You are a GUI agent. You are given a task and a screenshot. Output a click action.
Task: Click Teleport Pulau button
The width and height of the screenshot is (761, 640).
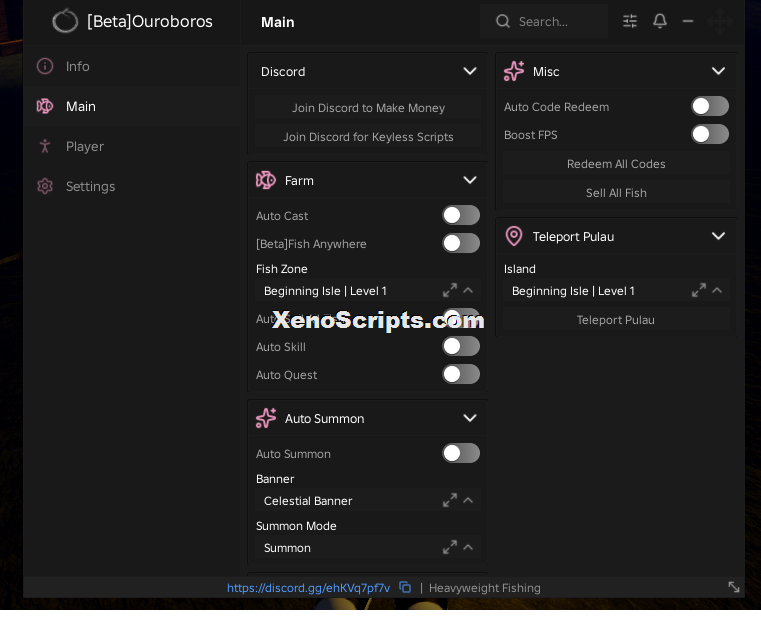pyautogui.click(x=616, y=320)
